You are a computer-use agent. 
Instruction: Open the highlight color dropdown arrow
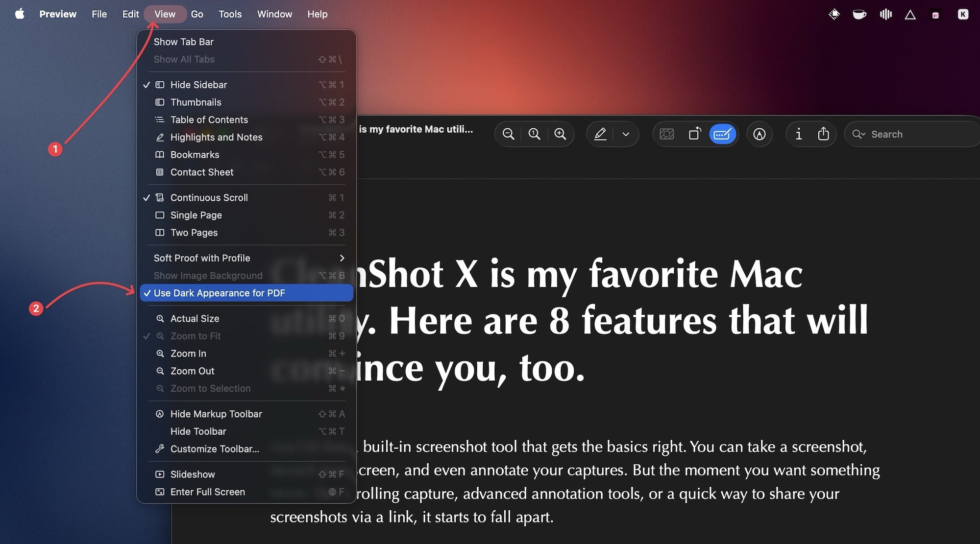click(x=626, y=134)
